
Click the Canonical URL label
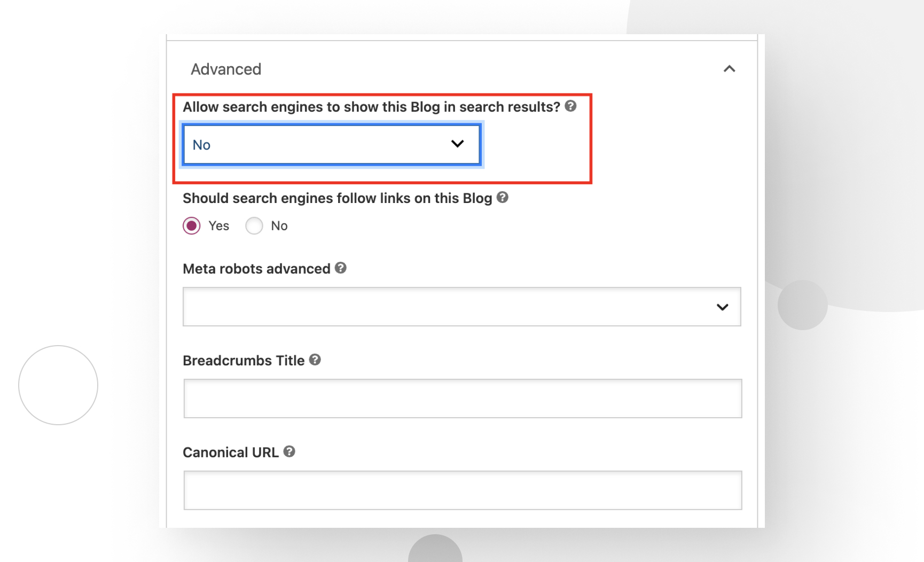coord(231,452)
